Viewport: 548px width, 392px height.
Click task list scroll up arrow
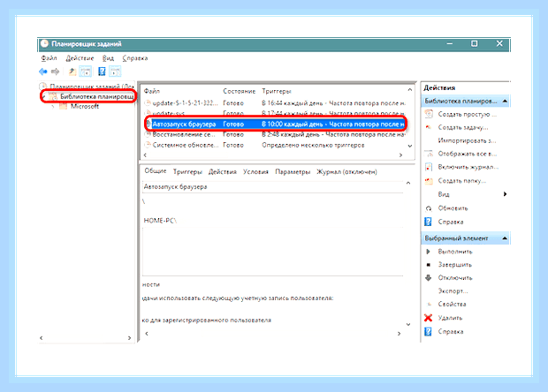pos(409,90)
